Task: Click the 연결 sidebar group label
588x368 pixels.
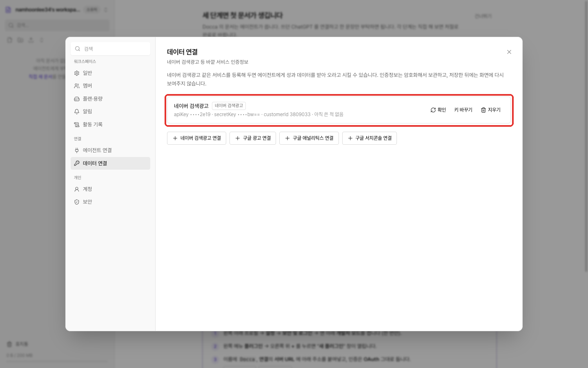Action: tap(78, 139)
